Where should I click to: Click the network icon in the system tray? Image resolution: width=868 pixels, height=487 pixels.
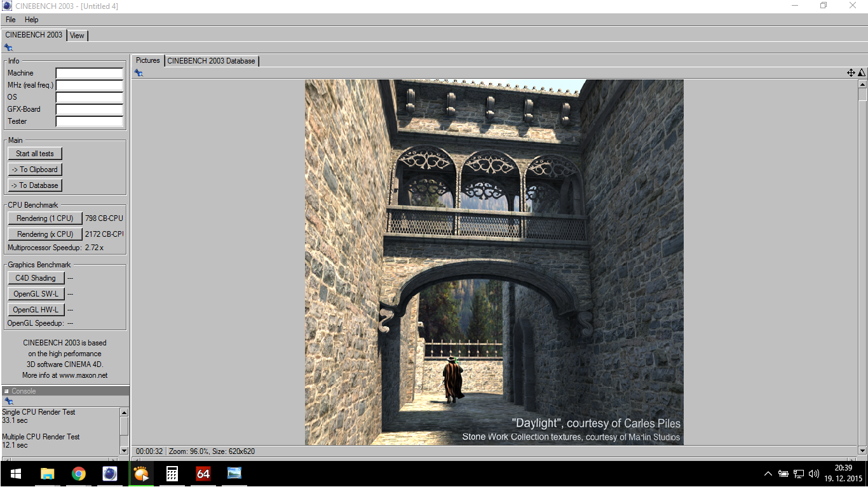[799, 474]
